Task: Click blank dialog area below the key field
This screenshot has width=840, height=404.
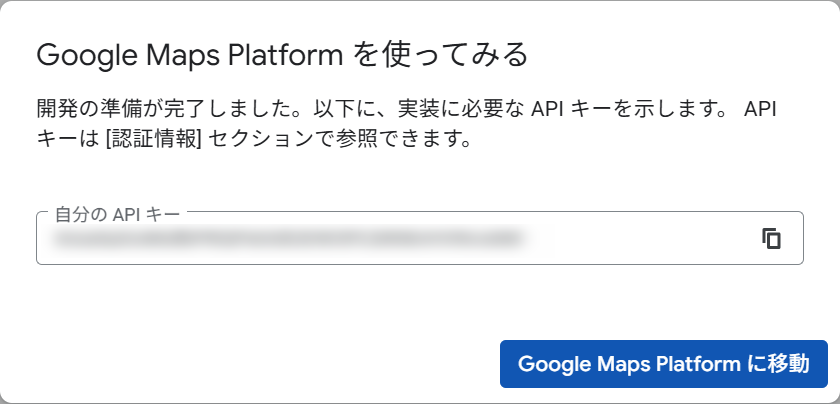Action: pyautogui.click(x=268, y=313)
